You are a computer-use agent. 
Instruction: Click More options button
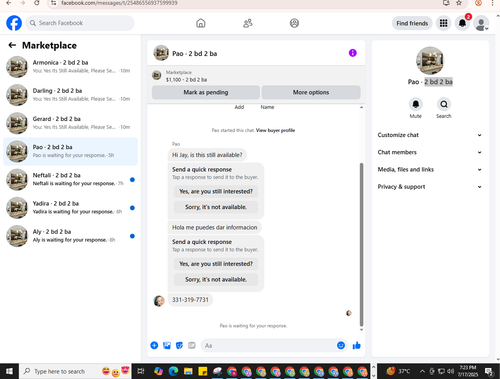click(311, 92)
